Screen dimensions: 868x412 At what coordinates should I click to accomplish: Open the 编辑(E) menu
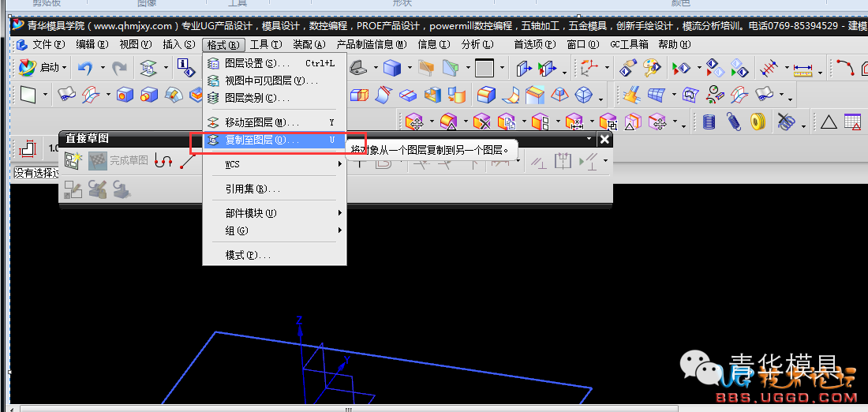[x=92, y=44]
